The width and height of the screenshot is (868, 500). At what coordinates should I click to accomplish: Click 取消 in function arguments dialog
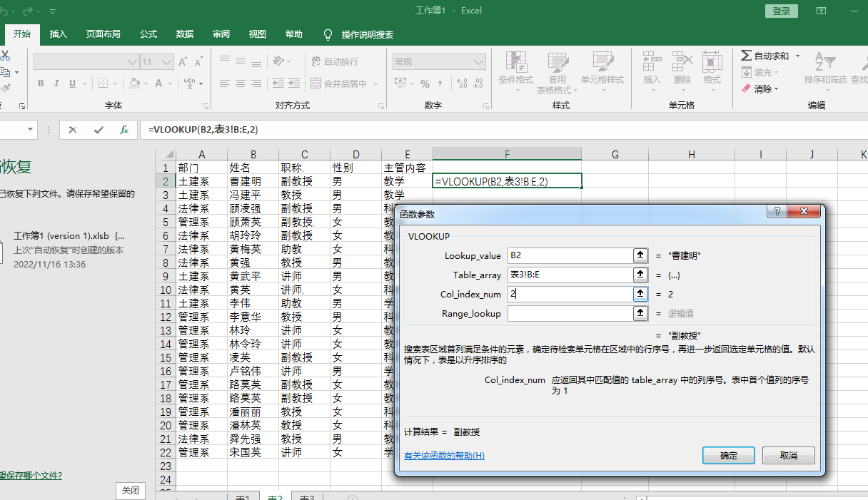(x=789, y=455)
